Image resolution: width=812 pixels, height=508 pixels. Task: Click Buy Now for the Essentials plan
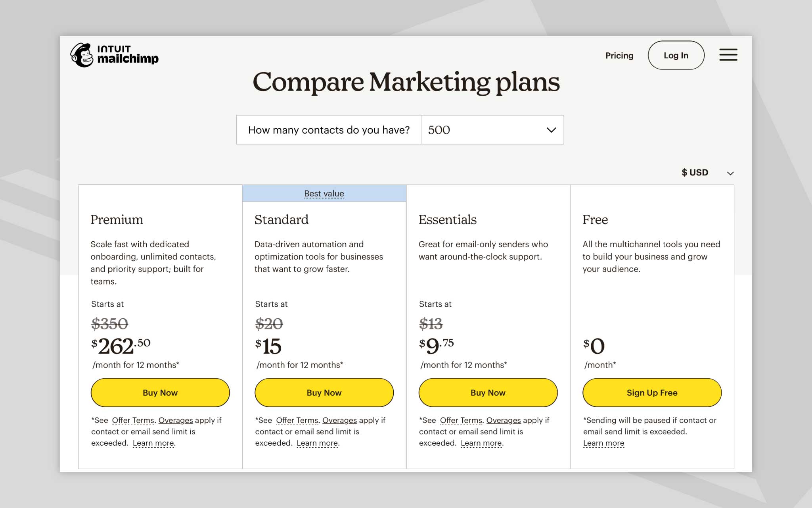pyautogui.click(x=488, y=393)
